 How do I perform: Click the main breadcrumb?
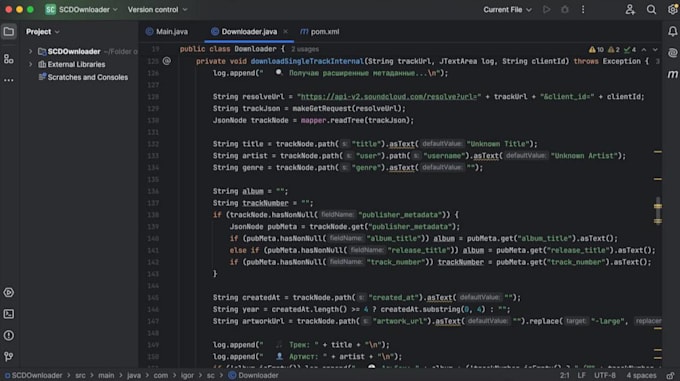click(x=106, y=375)
